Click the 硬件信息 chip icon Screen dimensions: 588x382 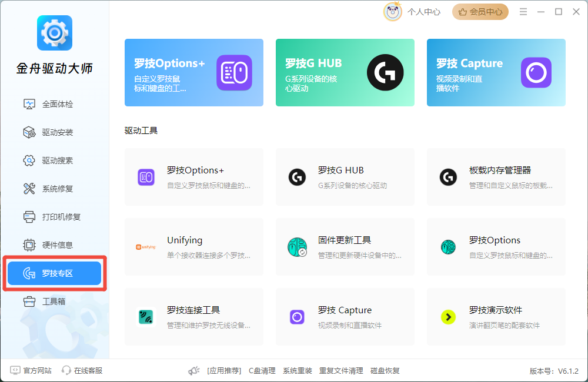coord(29,245)
